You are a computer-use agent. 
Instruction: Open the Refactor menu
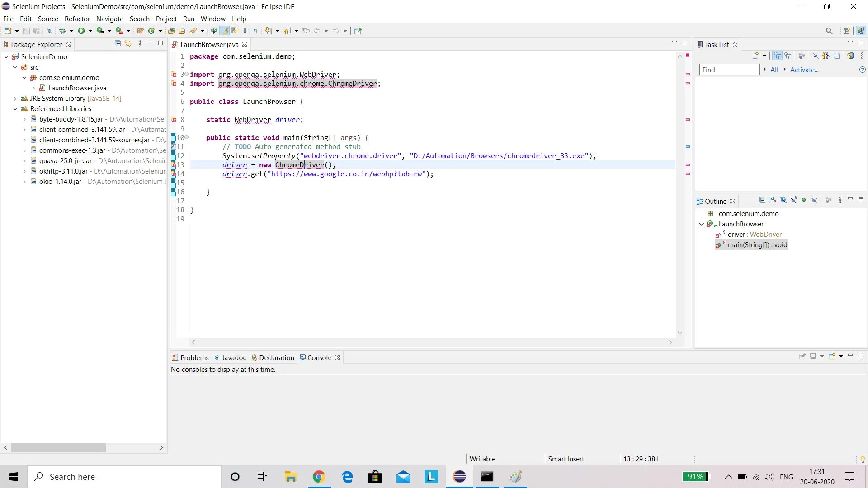tap(77, 19)
